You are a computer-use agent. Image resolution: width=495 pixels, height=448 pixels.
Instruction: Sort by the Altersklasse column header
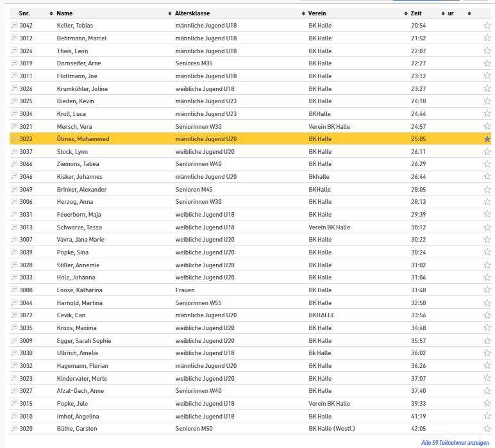click(x=192, y=13)
